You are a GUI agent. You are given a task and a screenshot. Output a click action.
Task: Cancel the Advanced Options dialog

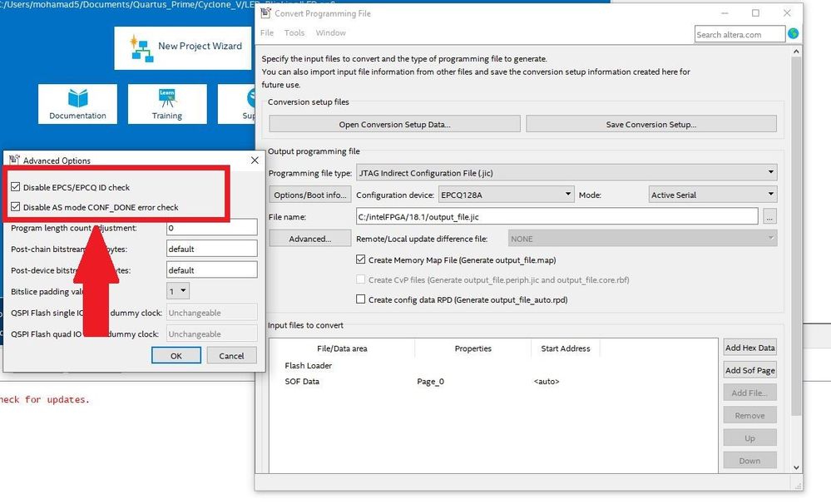231,356
